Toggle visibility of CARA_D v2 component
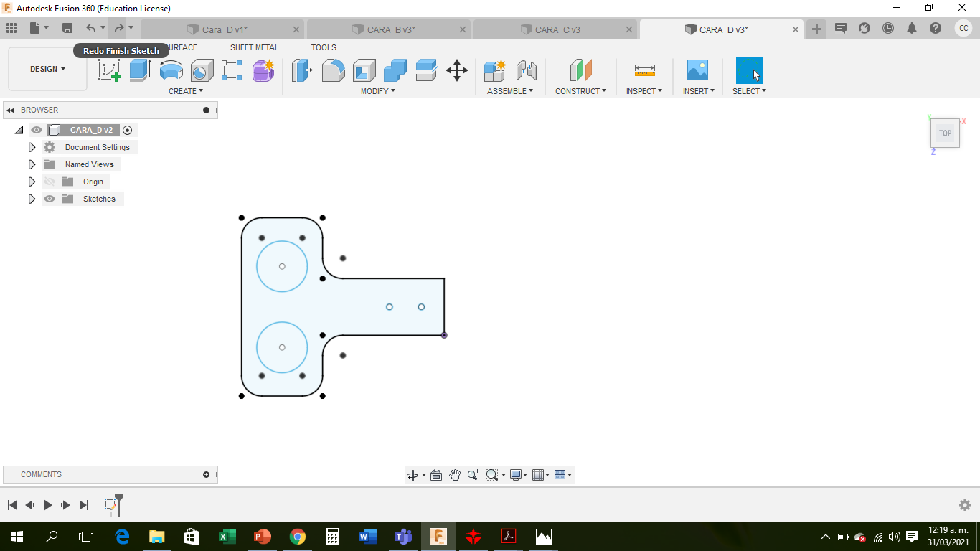This screenshot has height=551, width=980. point(37,130)
